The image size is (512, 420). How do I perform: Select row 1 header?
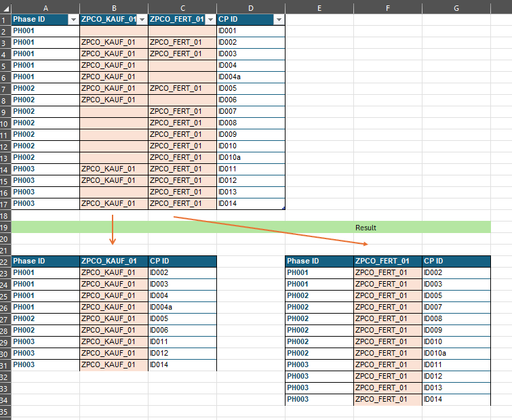[5, 20]
